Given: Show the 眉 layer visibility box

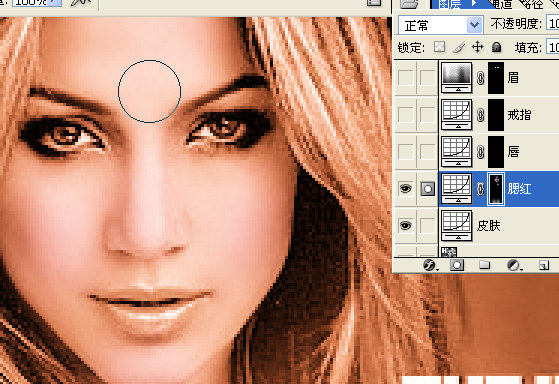Looking at the screenshot, I should pos(405,77).
